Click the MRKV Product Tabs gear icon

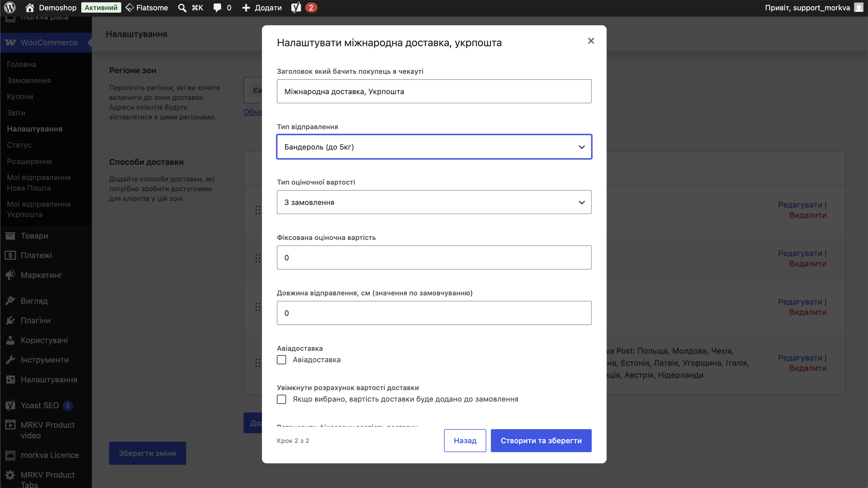point(10,475)
